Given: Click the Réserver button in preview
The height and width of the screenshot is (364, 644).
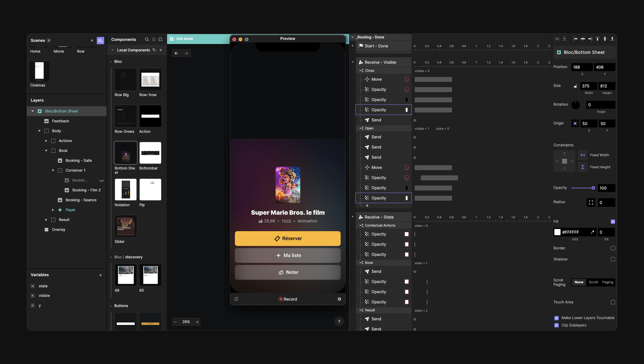Looking at the screenshot, I should tap(287, 238).
